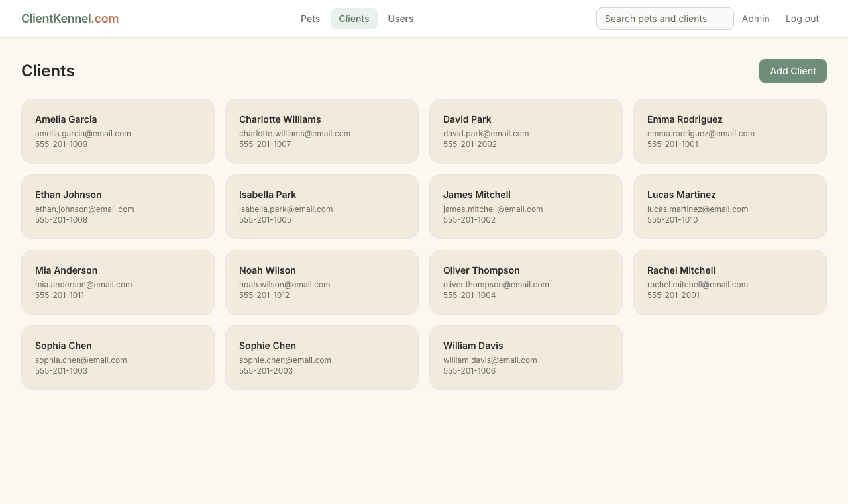Click phone number 555-201-1010
Screen dimensions: 848x504
pos(672,220)
